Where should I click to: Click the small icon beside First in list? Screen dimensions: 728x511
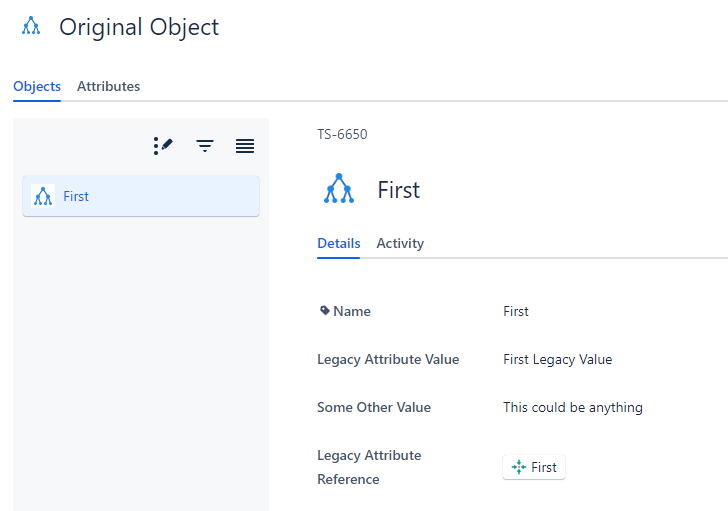[x=42, y=196]
